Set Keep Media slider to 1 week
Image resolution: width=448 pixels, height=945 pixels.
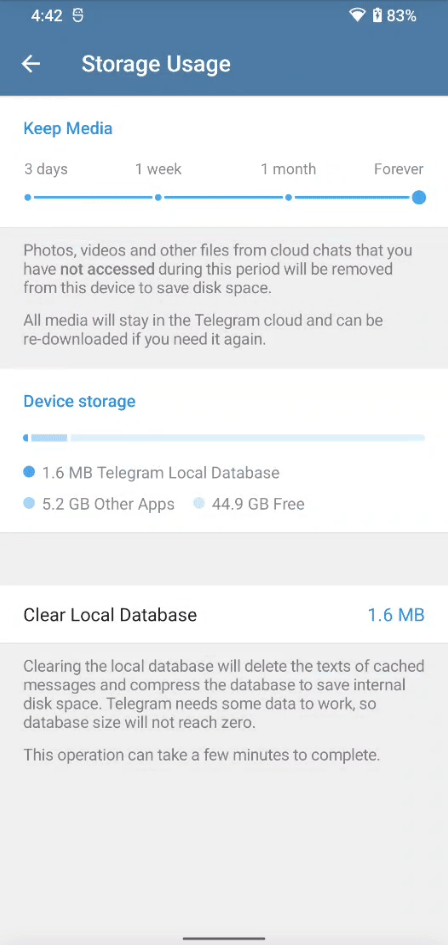(x=158, y=197)
